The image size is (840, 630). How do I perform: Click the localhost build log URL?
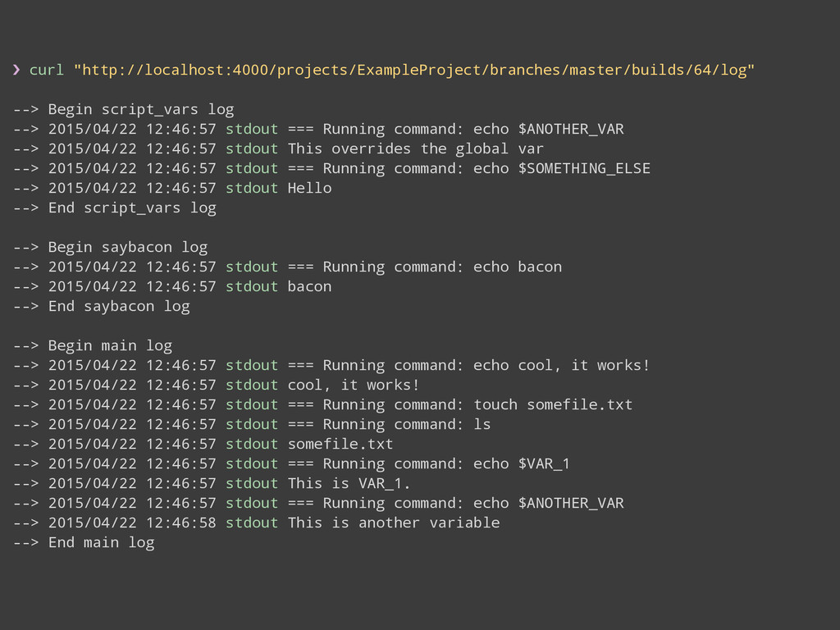point(413,70)
